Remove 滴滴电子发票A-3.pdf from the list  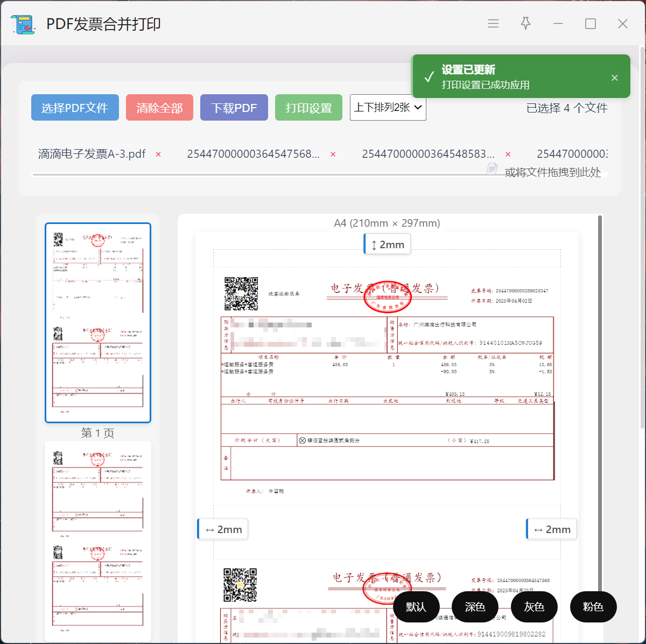coord(158,155)
